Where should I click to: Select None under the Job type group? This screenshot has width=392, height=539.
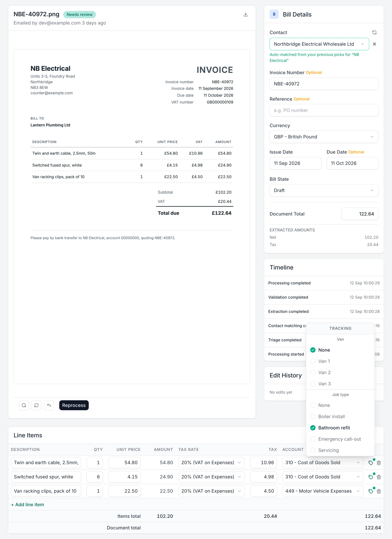pyautogui.click(x=340, y=405)
